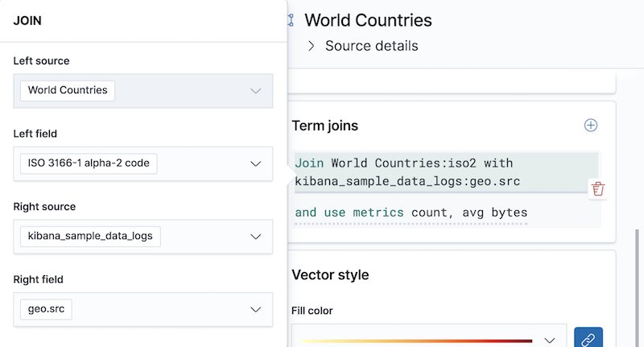Click the World Countries layer title

click(x=368, y=20)
